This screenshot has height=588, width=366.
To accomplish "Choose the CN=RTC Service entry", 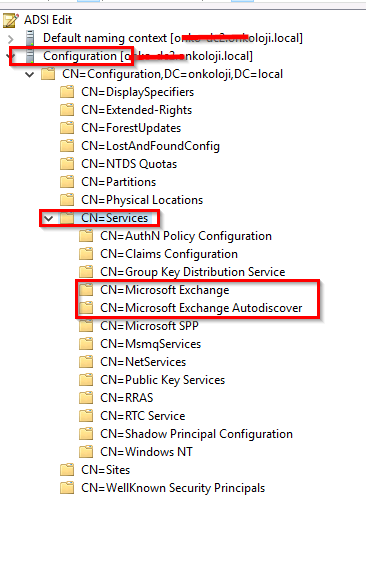I will [x=142, y=416].
